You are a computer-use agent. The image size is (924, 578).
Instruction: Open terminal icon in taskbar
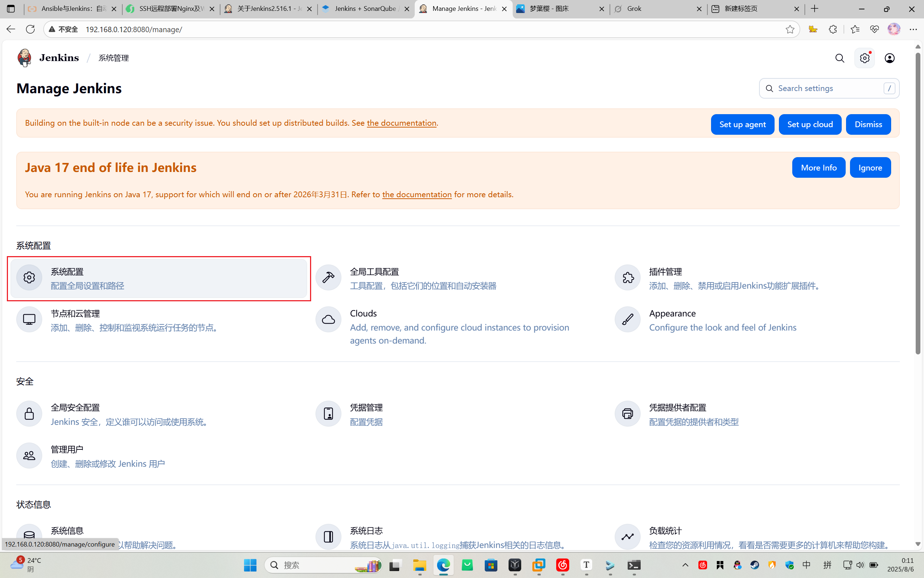(x=634, y=565)
